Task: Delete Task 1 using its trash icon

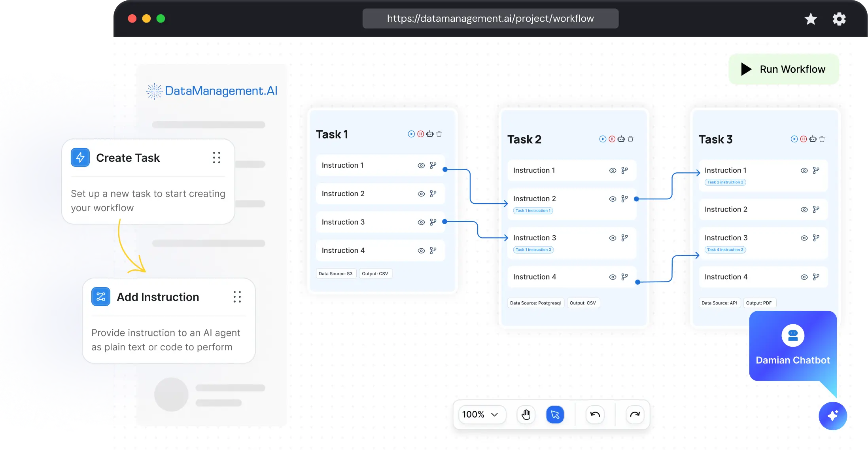Action: click(x=439, y=134)
